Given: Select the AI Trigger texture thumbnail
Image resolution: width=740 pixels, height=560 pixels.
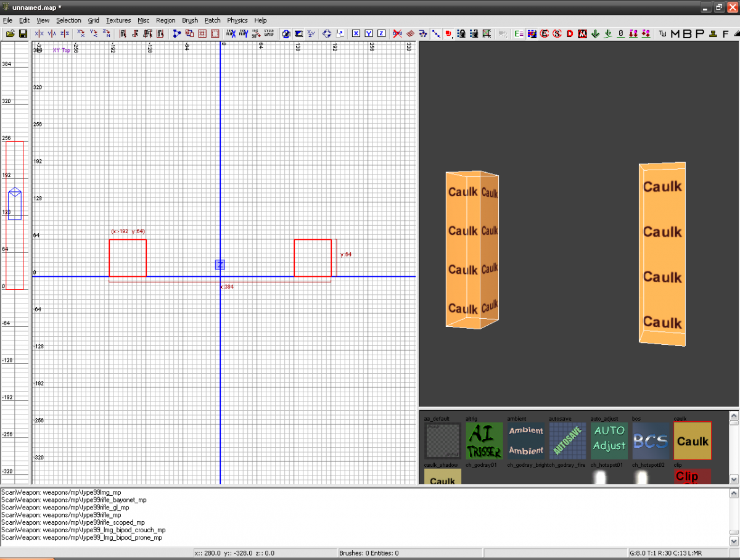Looking at the screenshot, I should pos(483,440).
